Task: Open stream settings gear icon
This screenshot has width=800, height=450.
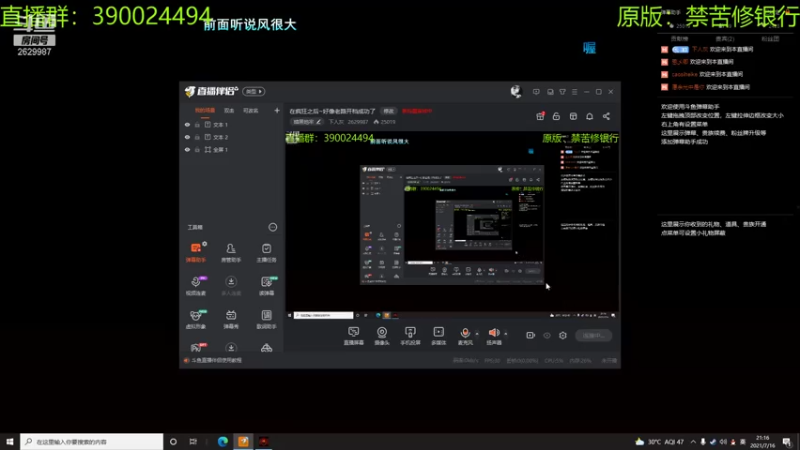Action: (563, 335)
